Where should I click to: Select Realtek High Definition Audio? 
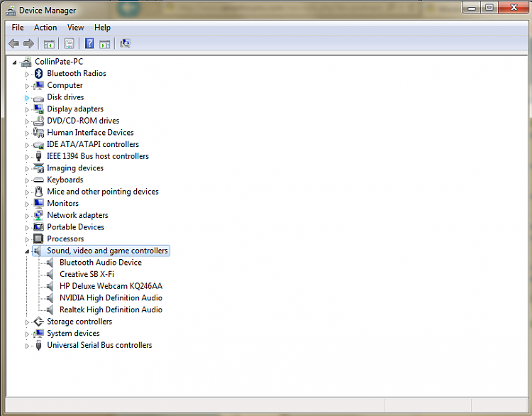[x=111, y=310]
